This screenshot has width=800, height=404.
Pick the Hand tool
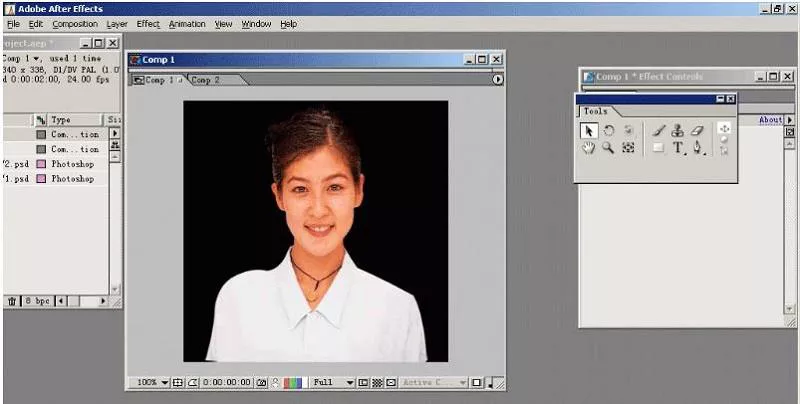589,148
